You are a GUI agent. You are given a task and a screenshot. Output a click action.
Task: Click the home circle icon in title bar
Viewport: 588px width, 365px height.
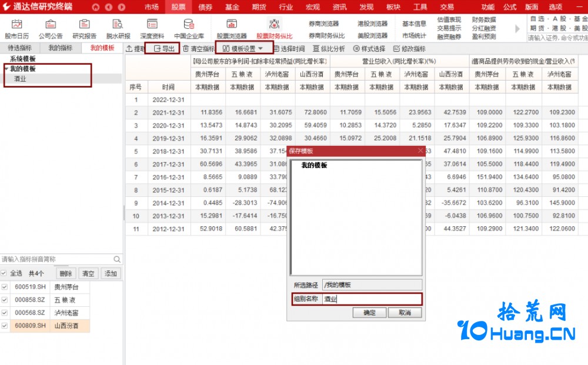coord(96,7)
